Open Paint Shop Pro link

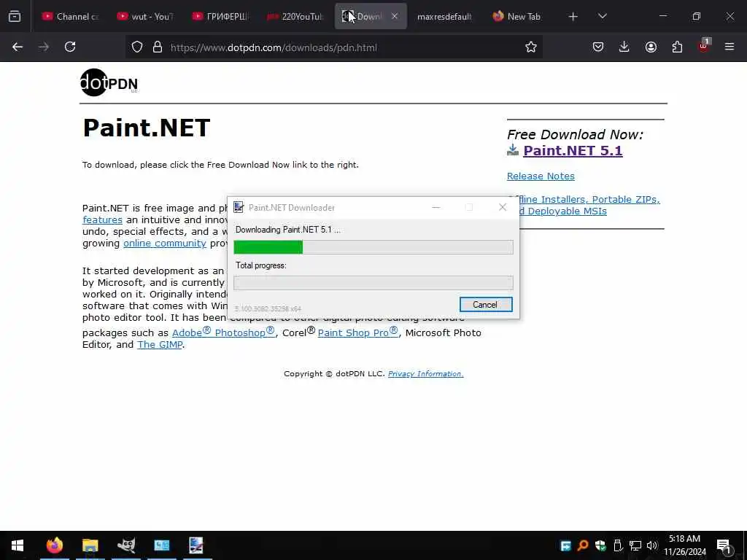(x=357, y=332)
